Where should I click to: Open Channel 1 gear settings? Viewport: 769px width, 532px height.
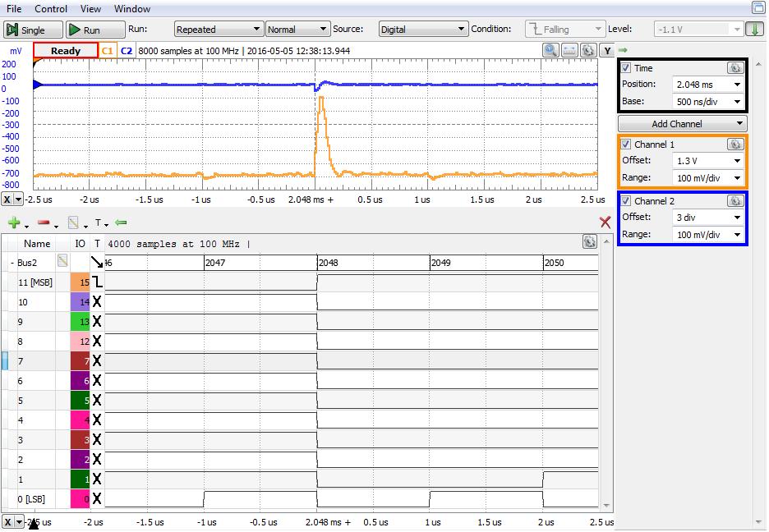tap(735, 144)
